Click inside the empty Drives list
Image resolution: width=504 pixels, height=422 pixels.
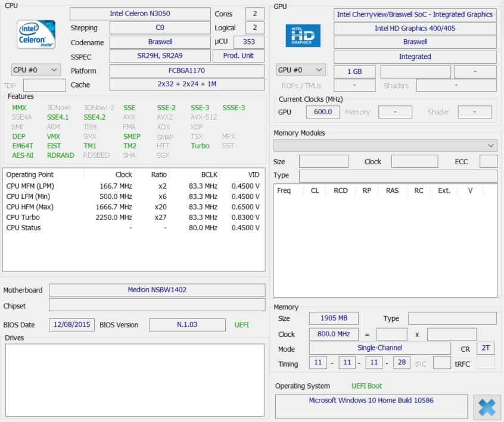(x=135, y=380)
